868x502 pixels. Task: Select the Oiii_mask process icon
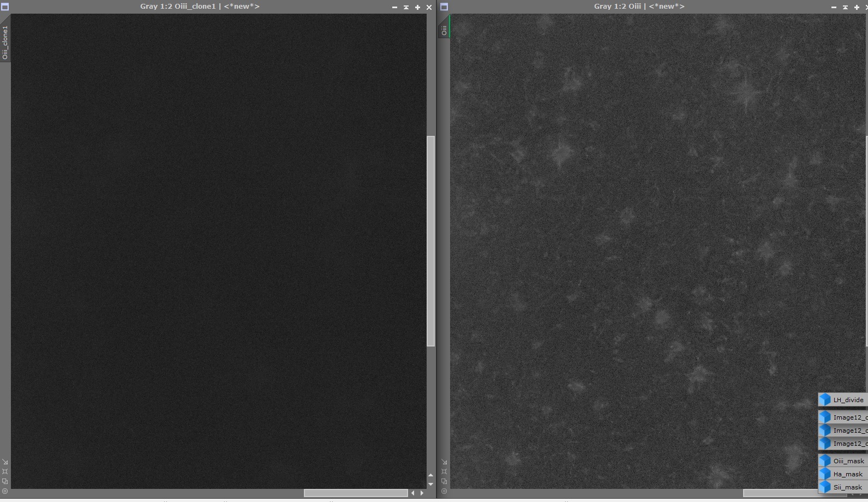coord(843,461)
